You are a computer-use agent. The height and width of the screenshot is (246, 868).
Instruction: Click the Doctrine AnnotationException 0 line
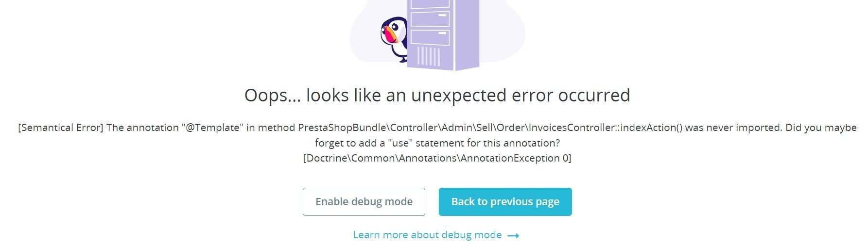pos(437,158)
